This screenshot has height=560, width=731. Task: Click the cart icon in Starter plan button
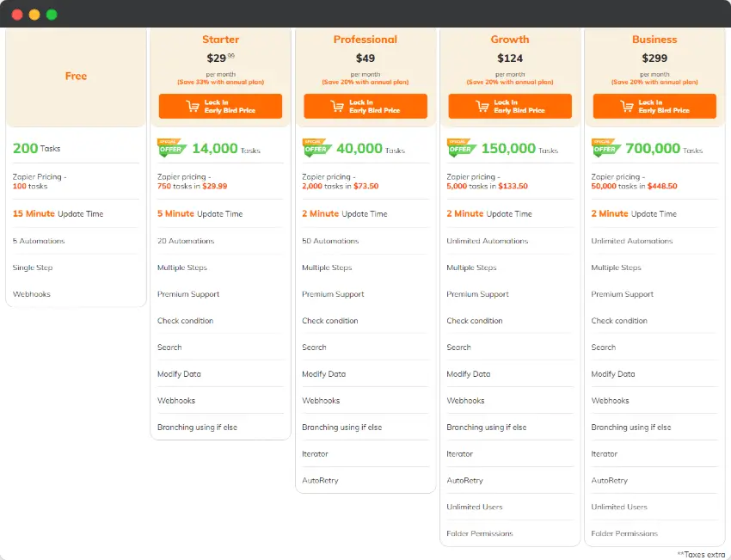[193, 107]
